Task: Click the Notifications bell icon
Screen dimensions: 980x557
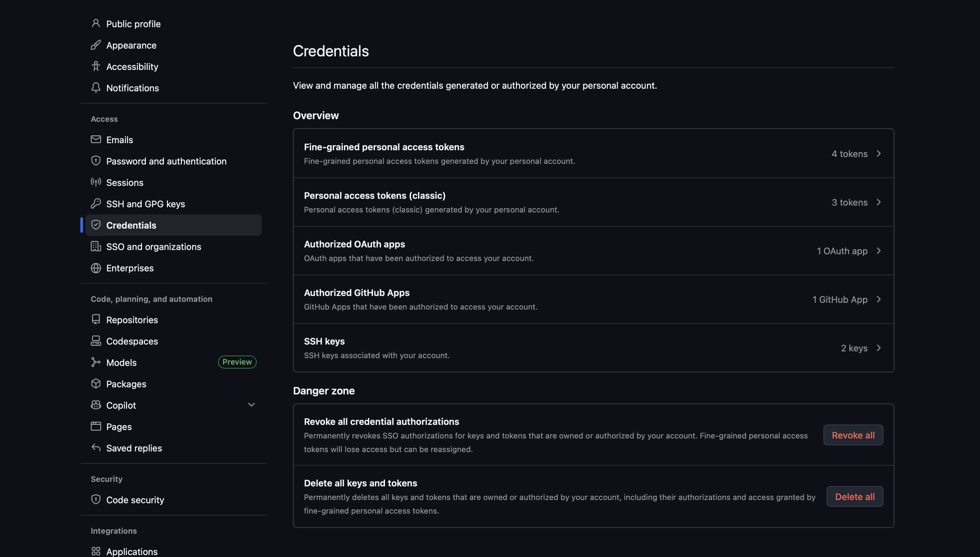Action: [96, 88]
